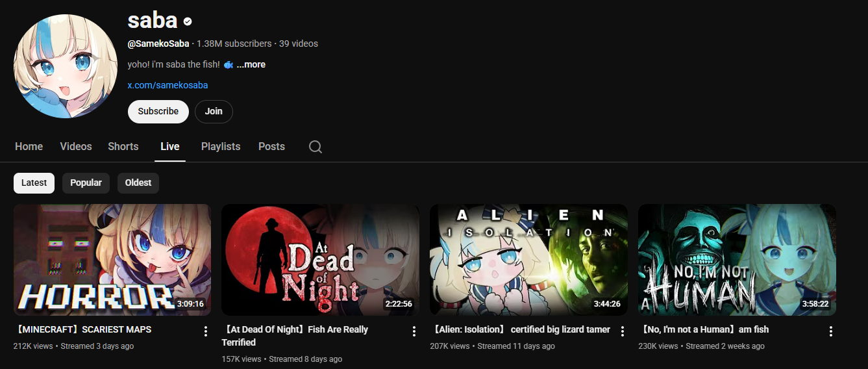This screenshot has width=868, height=369.
Task: Click the verified badge next to saba
Action: [188, 21]
